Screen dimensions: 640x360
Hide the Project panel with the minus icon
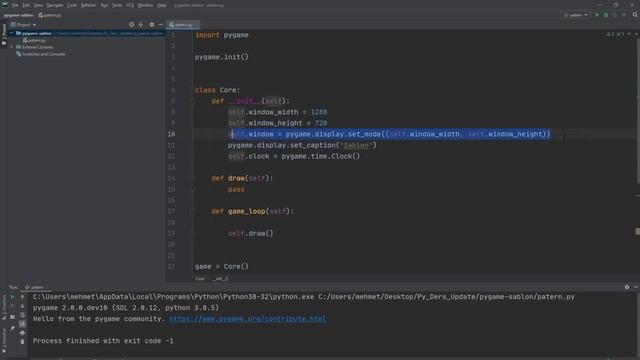click(x=161, y=24)
